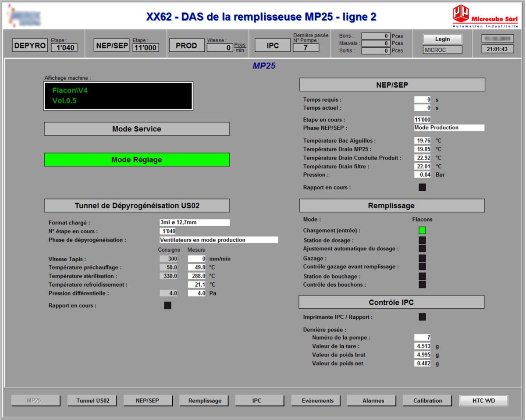
Task: Click the Contrôle des bouchons indicator
Action: click(422, 285)
